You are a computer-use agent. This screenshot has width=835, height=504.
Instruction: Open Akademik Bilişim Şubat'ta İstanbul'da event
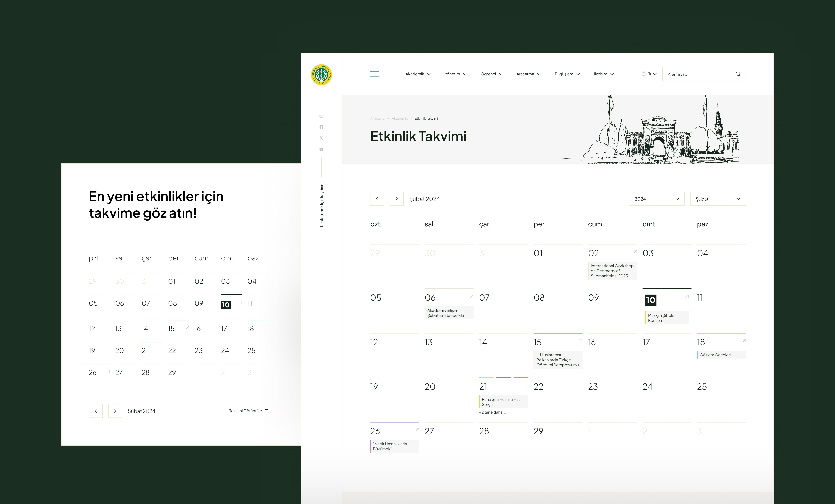[449, 313]
